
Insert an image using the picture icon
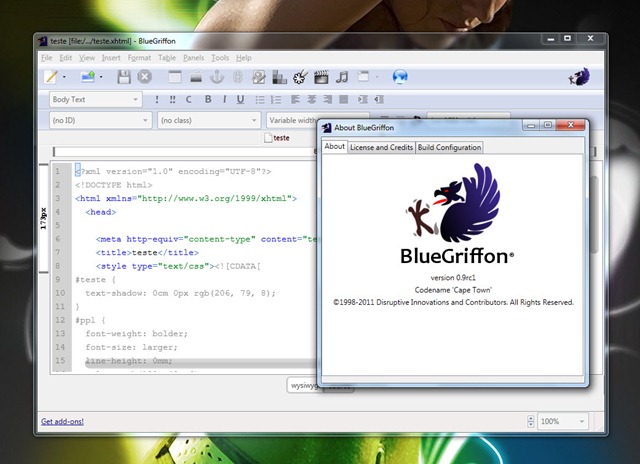tap(259, 77)
